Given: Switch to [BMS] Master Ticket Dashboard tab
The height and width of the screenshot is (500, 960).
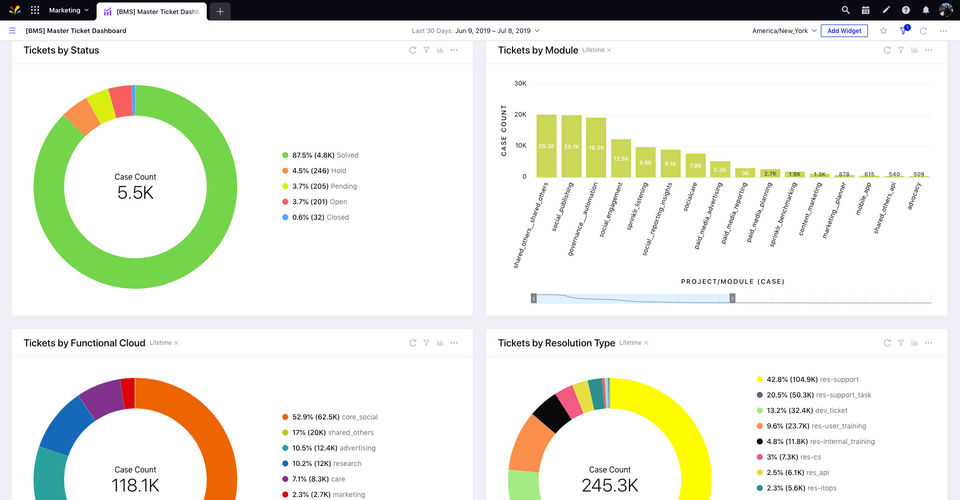Looking at the screenshot, I should coord(152,11).
